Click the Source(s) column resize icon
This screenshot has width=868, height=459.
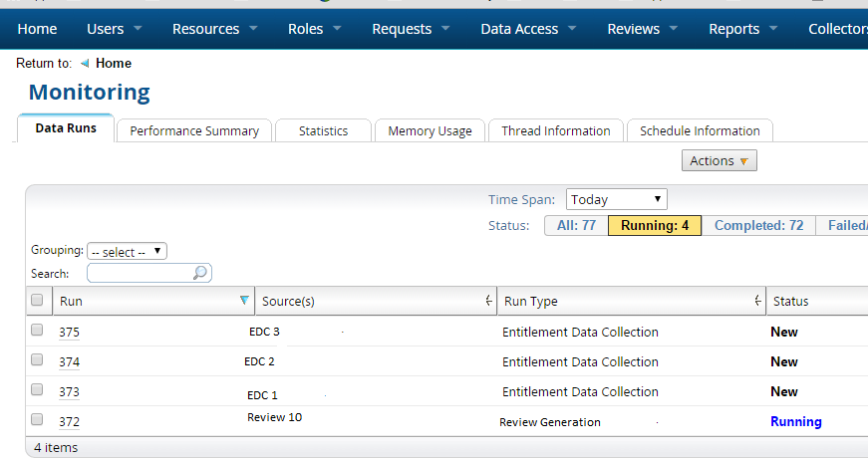point(488,301)
